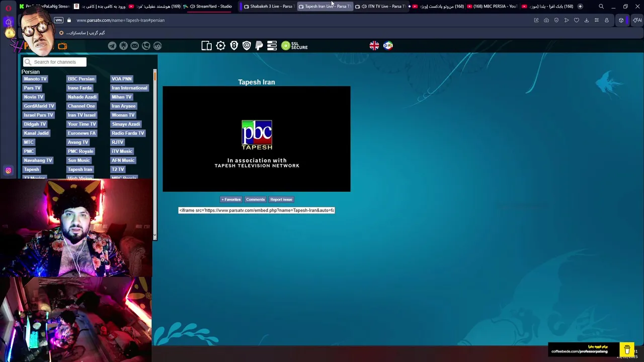Select the Tapesh Iran Live tab
The width and height of the screenshot is (644, 362).
point(324,7)
